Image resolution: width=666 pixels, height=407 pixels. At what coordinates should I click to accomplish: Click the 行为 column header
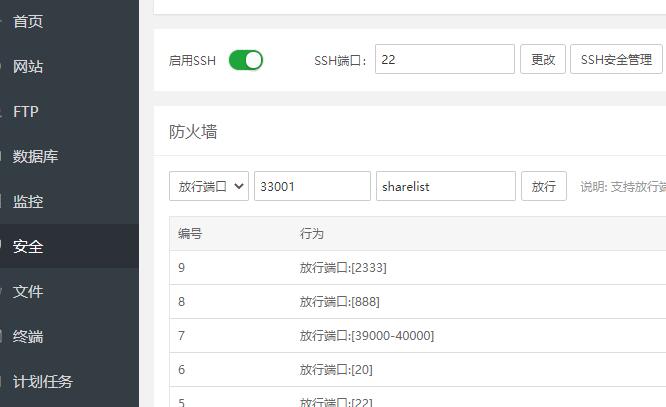click(x=312, y=234)
